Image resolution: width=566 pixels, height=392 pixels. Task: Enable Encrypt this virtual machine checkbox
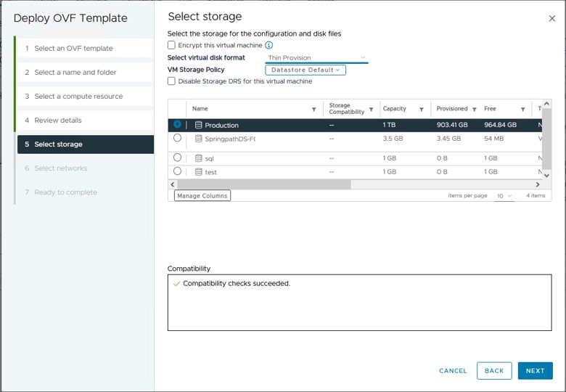click(171, 45)
